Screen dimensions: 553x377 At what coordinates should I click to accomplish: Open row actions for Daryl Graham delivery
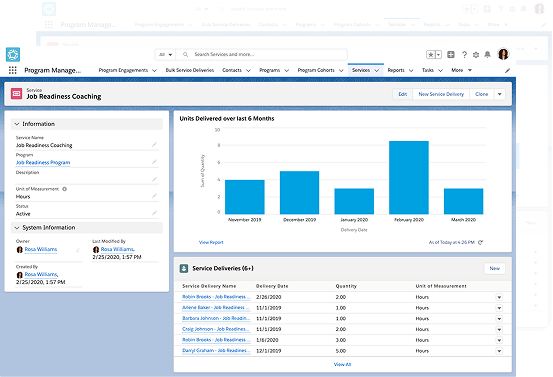point(499,351)
